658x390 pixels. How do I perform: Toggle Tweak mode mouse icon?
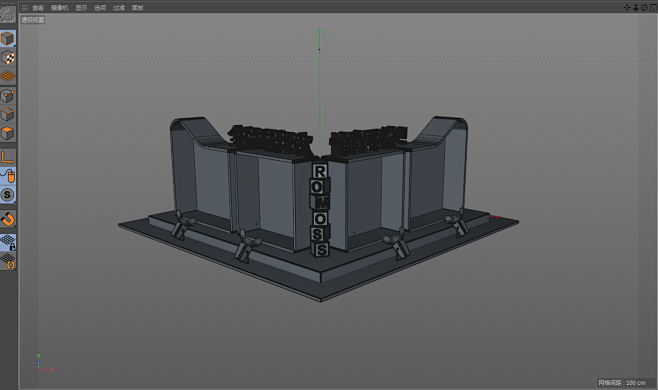tap(8, 176)
